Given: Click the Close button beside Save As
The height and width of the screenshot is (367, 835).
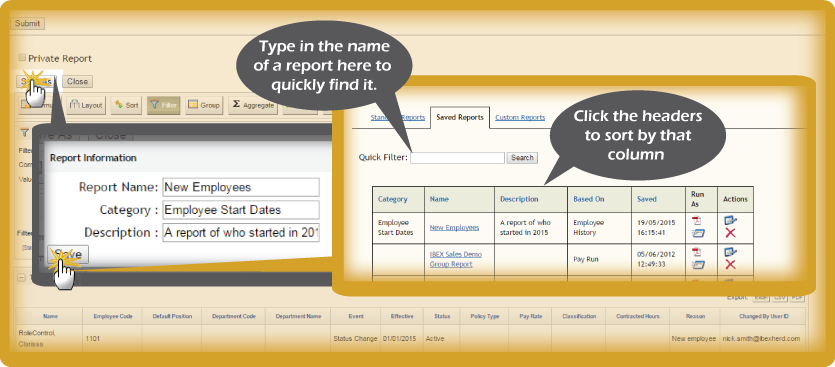Looking at the screenshot, I should [x=77, y=81].
